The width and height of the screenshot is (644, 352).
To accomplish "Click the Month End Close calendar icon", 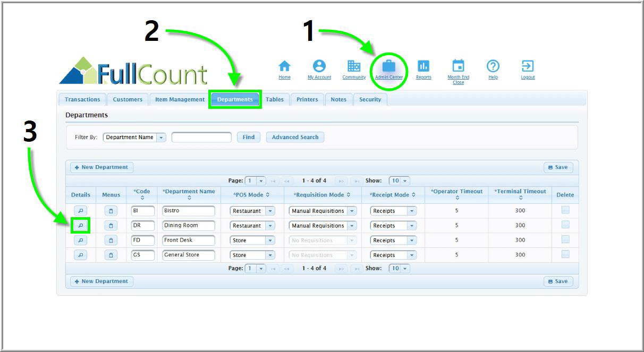I will point(458,66).
